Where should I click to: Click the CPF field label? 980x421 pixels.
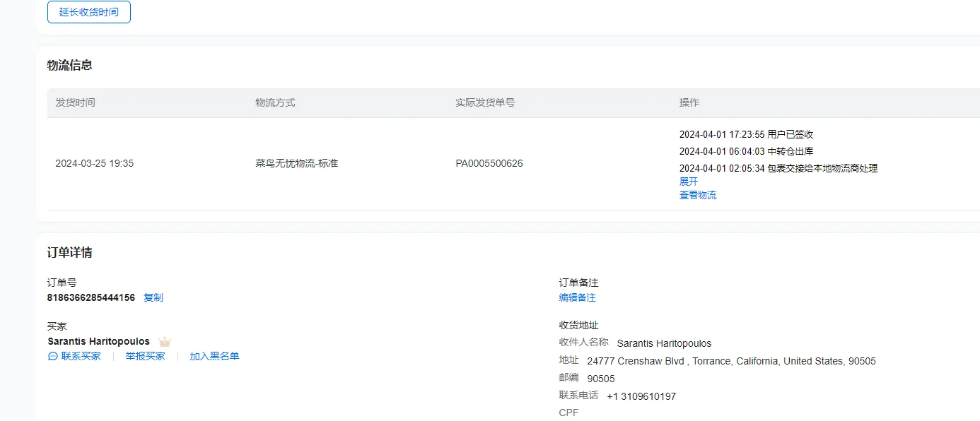pos(568,413)
